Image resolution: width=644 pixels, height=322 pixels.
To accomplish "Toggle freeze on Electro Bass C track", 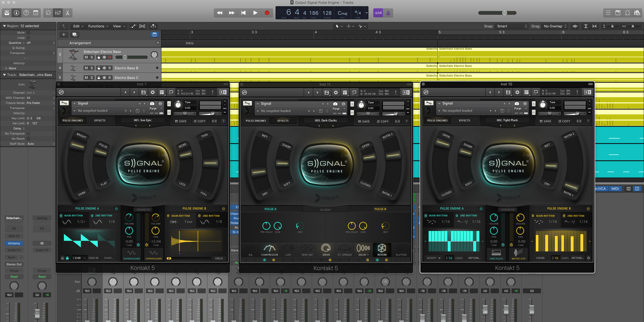I will click(x=104, y=77).
